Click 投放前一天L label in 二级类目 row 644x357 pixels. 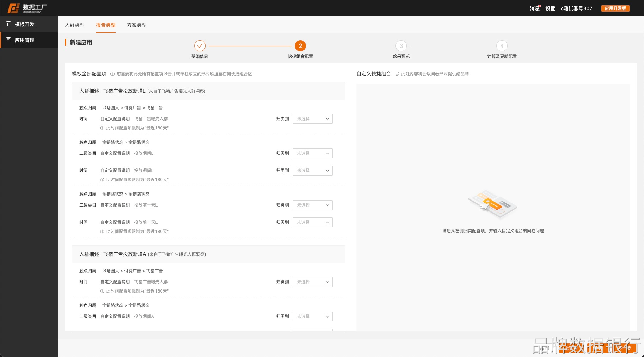point(146,205)
